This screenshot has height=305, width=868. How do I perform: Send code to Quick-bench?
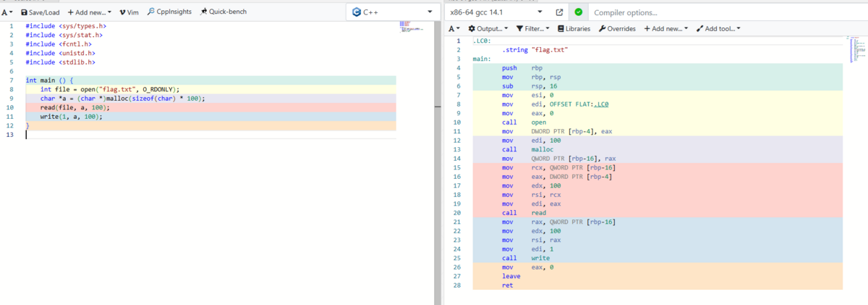pyautogui.click(x=224, y=12)
